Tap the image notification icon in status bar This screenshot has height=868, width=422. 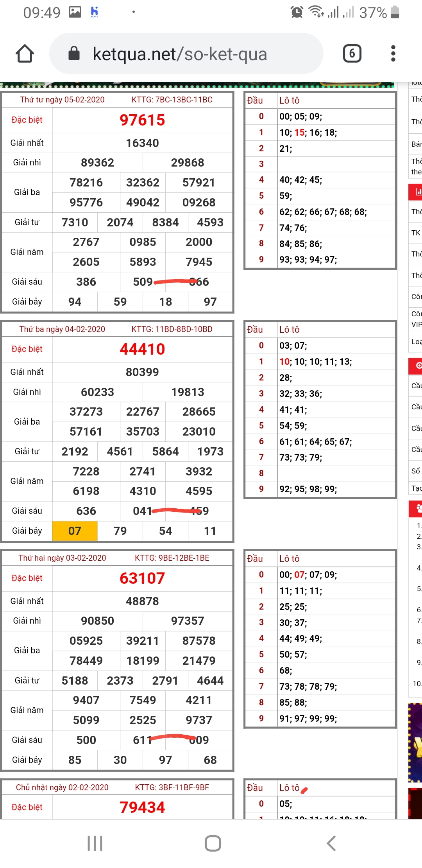click(x=75, y=12)
